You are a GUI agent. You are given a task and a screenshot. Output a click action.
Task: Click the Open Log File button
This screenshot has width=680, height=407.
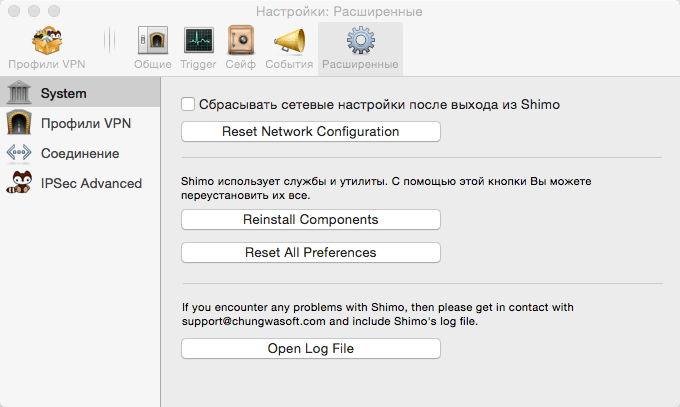coord(311,349)
